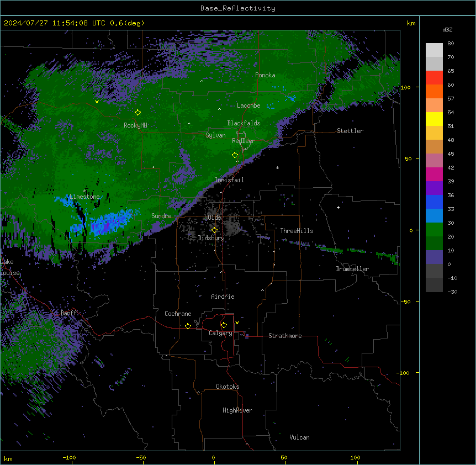
Task: Select the light gray 80–70 dBZ legend swatch
Action: tap(434, 50)
